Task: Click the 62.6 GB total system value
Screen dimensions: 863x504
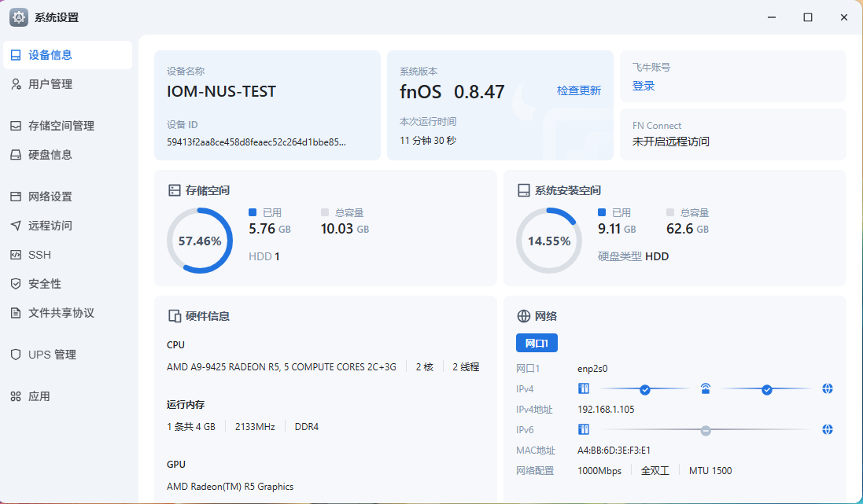Action: (x=688, y=228)
